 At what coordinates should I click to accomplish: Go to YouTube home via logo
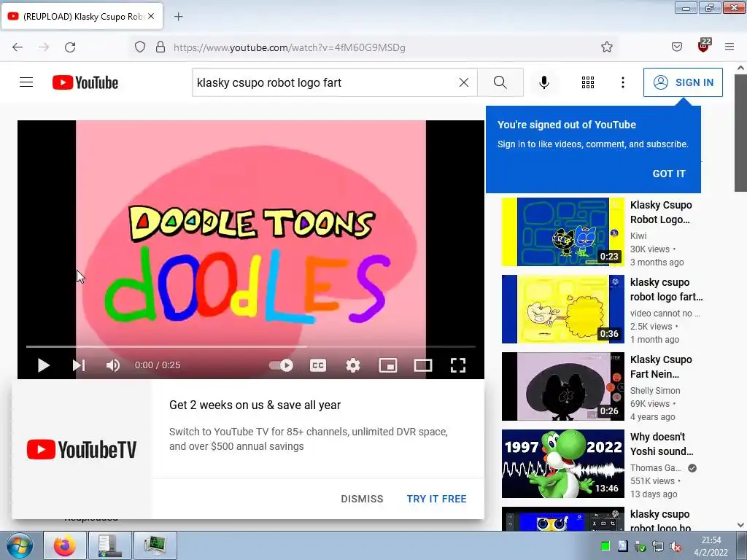point(85,82)
